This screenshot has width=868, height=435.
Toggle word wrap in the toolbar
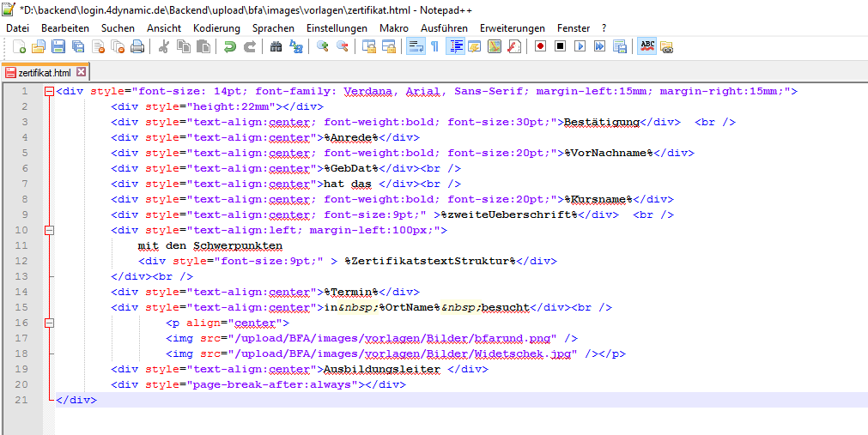[416, 46]
